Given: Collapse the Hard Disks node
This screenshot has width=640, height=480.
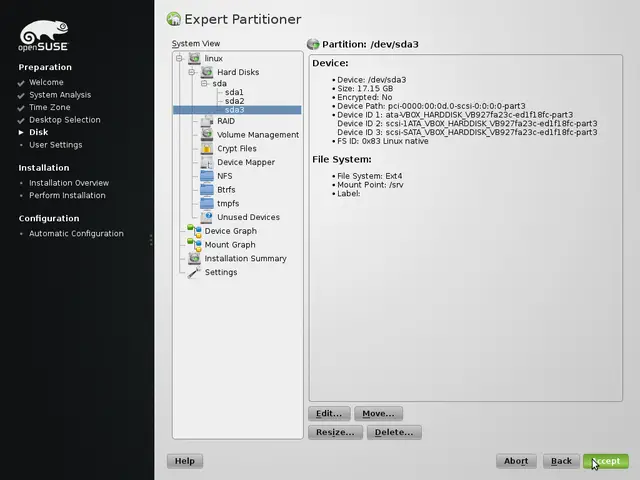Looking at the screenshot, I should click(191, 72).
